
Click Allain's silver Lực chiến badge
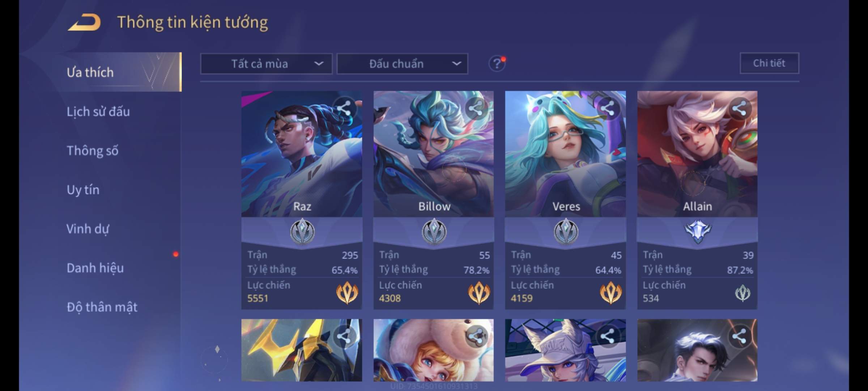[743, 293]
